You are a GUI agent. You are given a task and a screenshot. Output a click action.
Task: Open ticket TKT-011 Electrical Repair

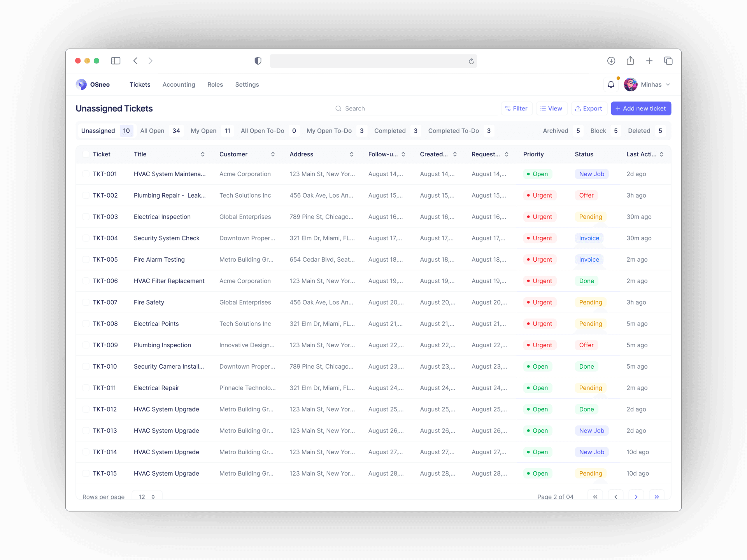point(373,388)
